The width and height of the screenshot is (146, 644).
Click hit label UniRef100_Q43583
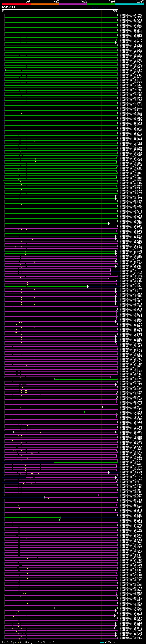[131, 27]
